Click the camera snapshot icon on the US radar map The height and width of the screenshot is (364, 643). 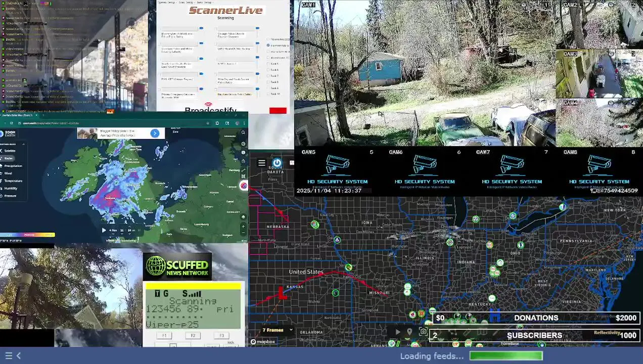point(423,332)
